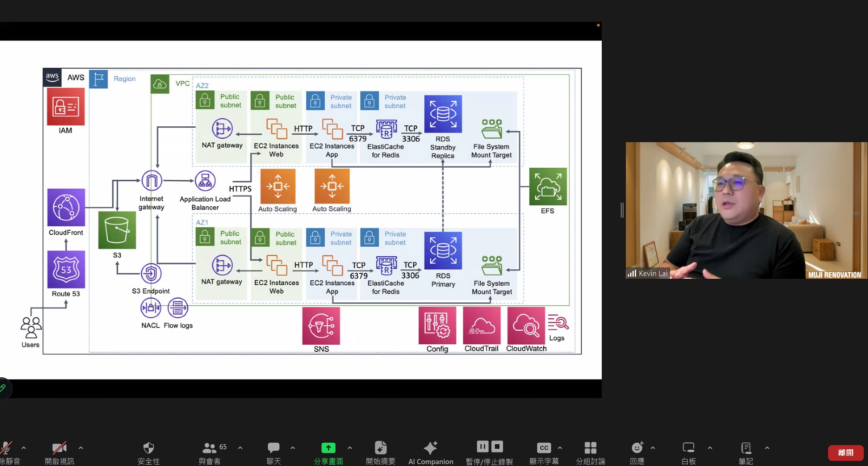Open AI Companion sparkle icon
868x466 pixels.
click(x=430, y=448)
